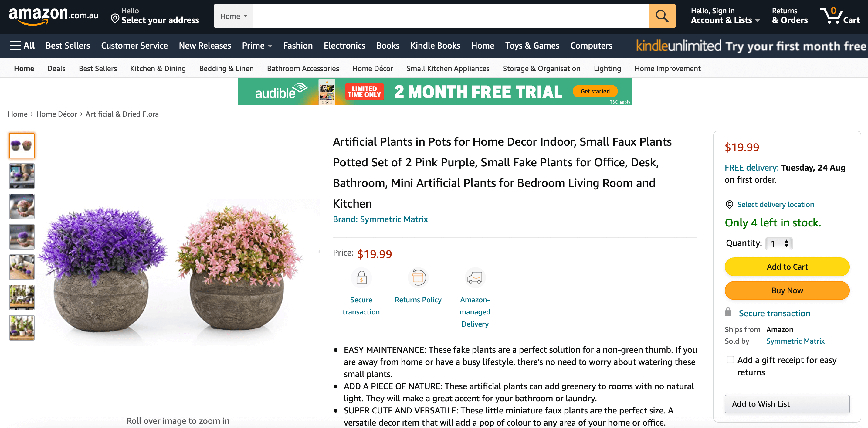Click the location pin beside Select your address
868x428 pixels.
point(115,19)
